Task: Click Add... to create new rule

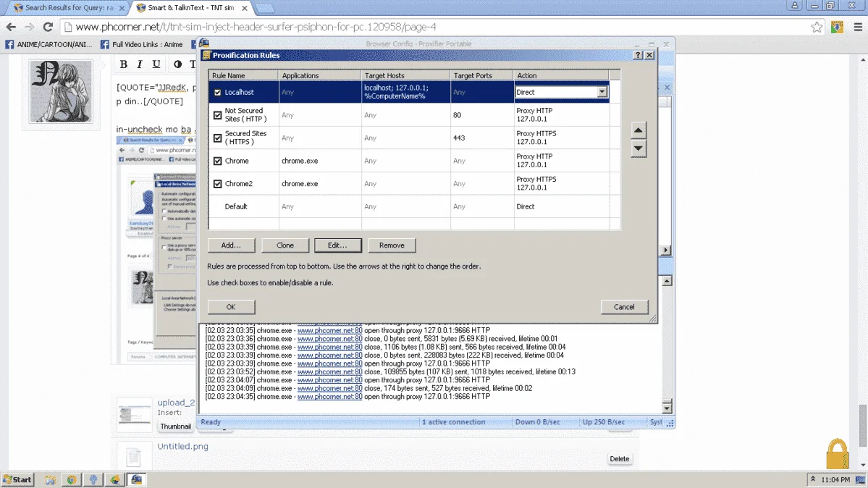Action: click(231, 245)
